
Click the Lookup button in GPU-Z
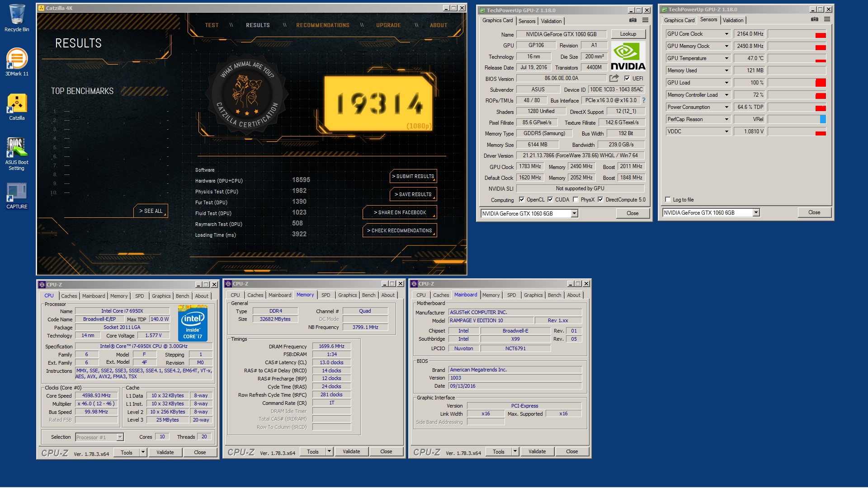pos(628,34)
